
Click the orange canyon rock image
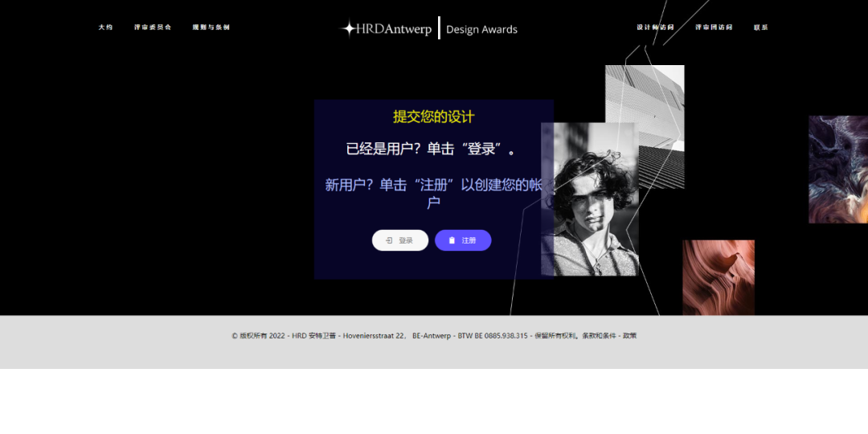[719, 277]
